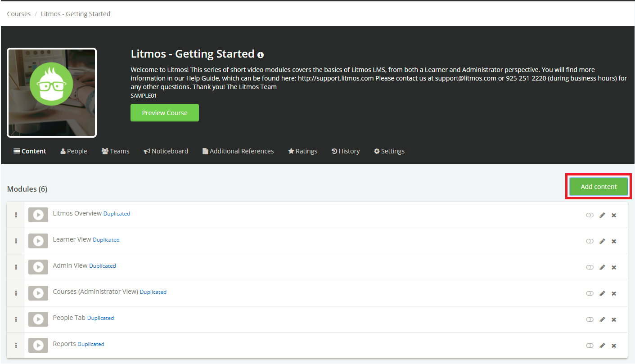
Task: Click the play icon of Admin View module
Action: pos(38,267)
